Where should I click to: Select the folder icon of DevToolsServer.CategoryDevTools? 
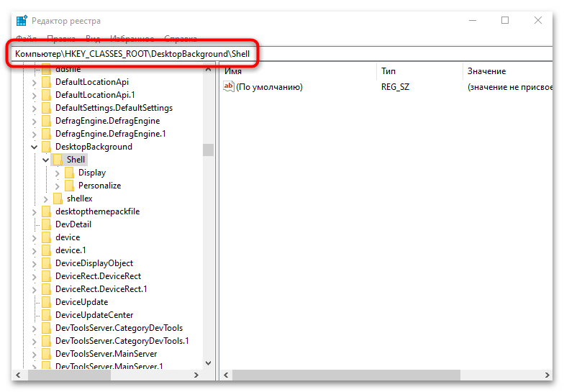(46, 328)
